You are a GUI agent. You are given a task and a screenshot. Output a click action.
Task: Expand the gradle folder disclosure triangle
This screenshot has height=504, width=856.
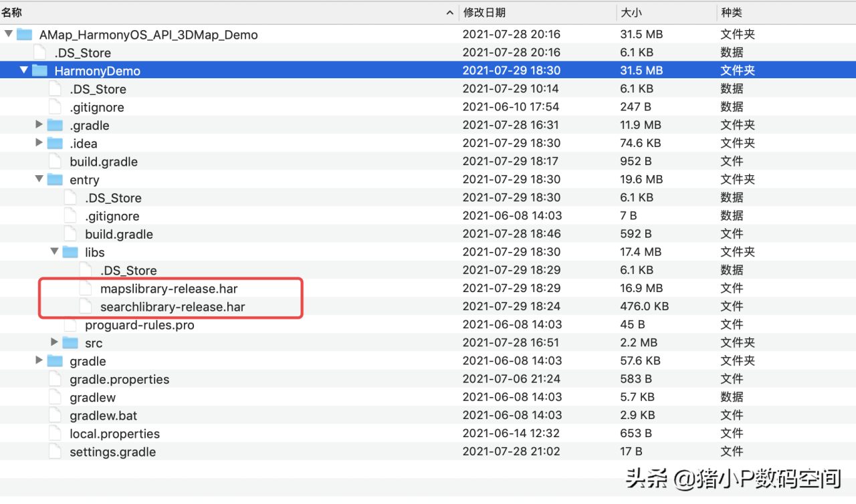39,360
